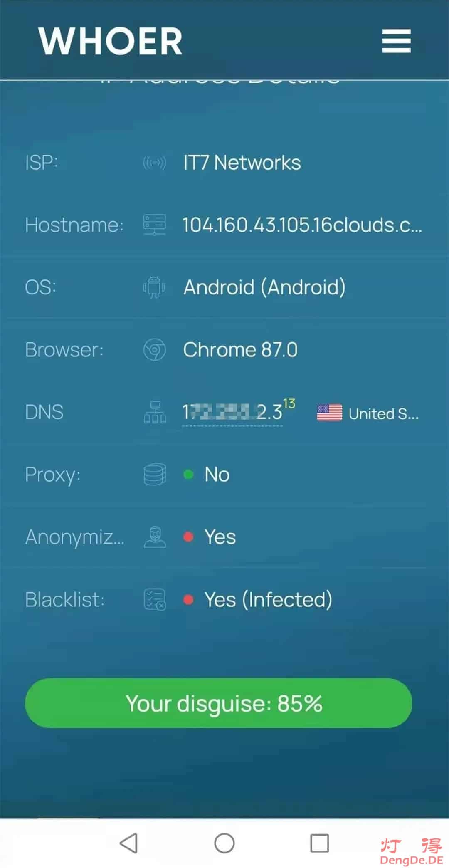Viewport: 449px width, 868px height.
Task: Tap the Android OS icon
Action: point(154,287)
